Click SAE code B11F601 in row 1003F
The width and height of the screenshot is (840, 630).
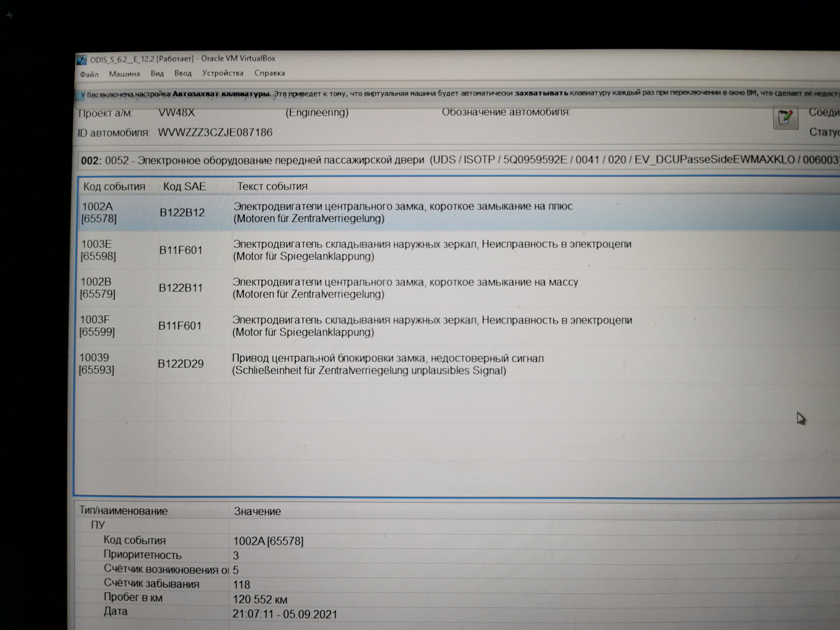tap(180, 326)
